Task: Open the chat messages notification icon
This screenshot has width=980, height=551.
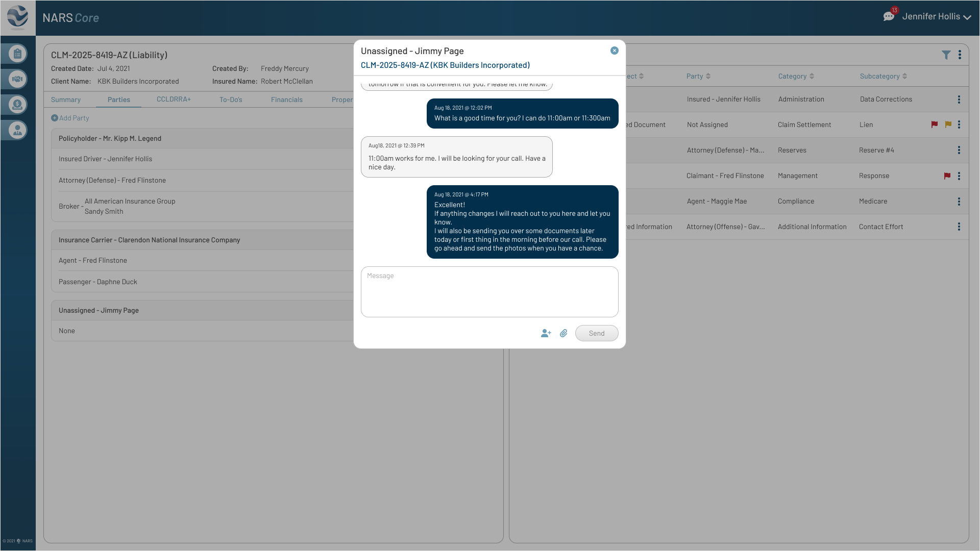Action: pos(889,15)
